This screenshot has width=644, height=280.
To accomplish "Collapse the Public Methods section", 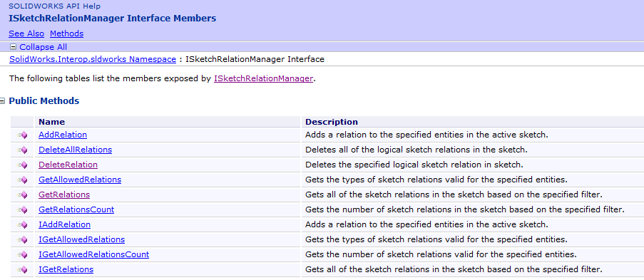I will 2,101.
